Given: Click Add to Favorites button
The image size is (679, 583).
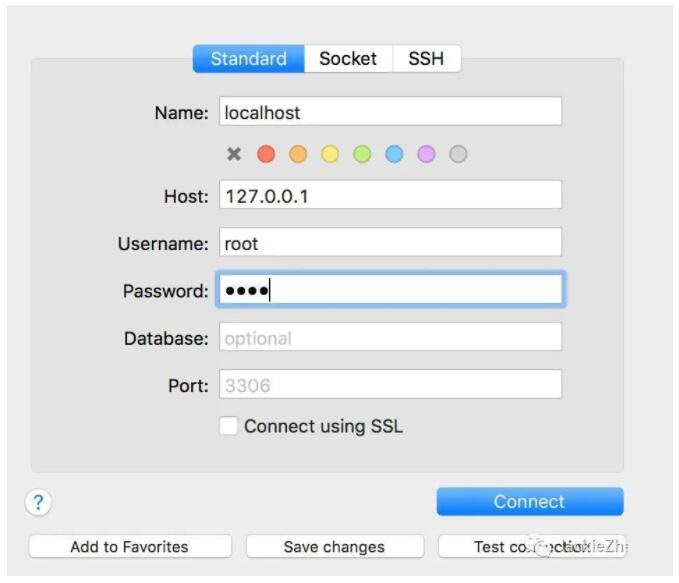Looking at the screenshot, I should 129,547.
